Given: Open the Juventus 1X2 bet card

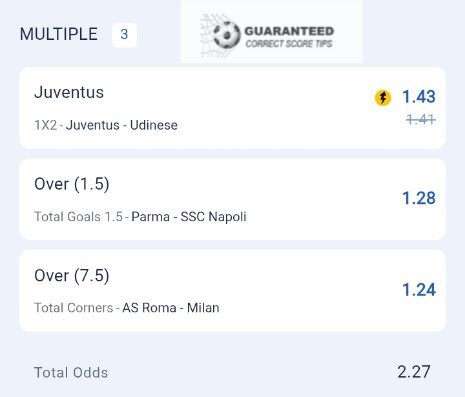Looking at the screenshot, I should tap(232, 108).
